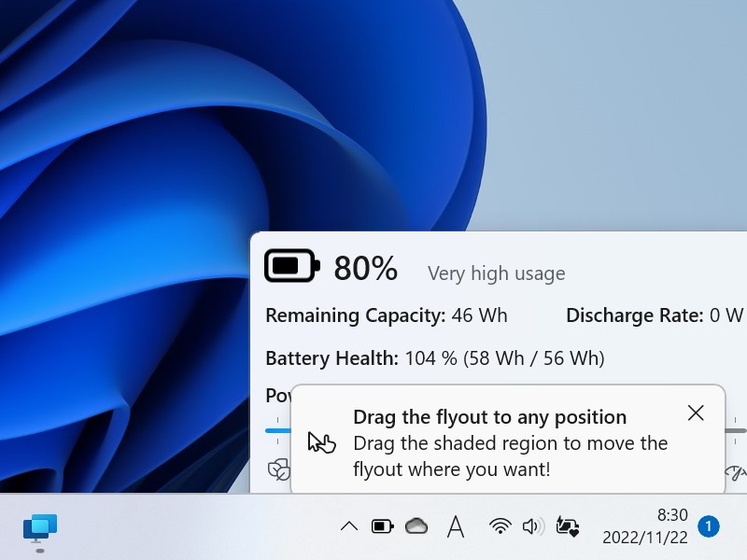
Task: Click the input method A indicator
Action: tap(456, 526)
